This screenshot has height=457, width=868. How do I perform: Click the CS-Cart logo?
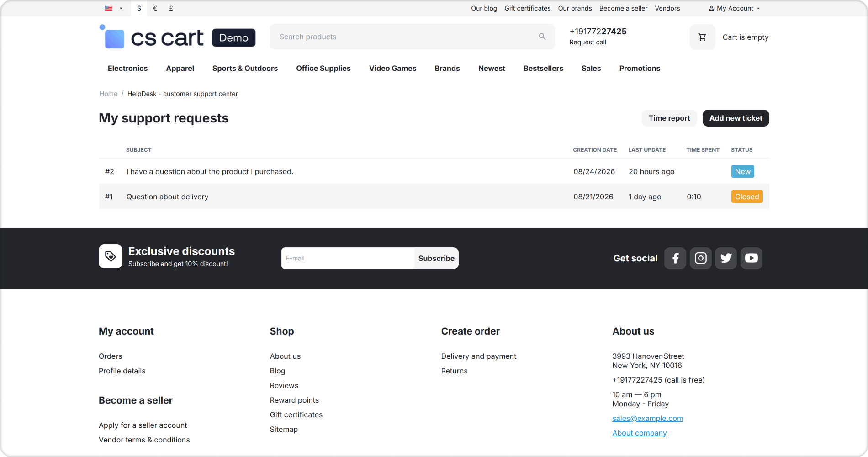click(177, 37)
